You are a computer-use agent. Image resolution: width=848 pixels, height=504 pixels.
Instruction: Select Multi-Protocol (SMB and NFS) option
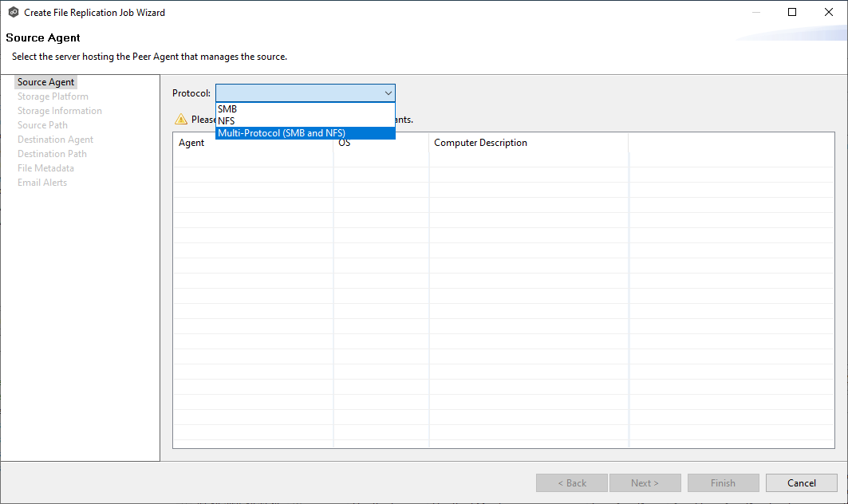[x=282, y=133]
